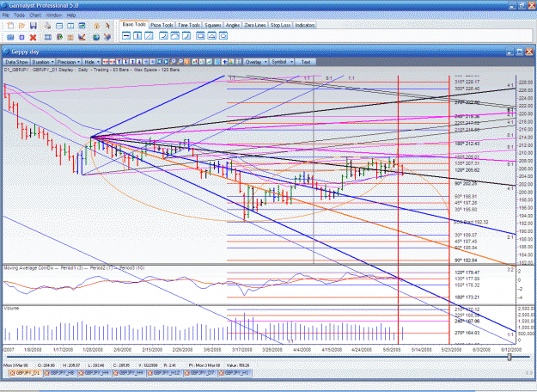This screenshot has width=537, height=392.
Task: Open the File menu
Action: pos(6,15)
